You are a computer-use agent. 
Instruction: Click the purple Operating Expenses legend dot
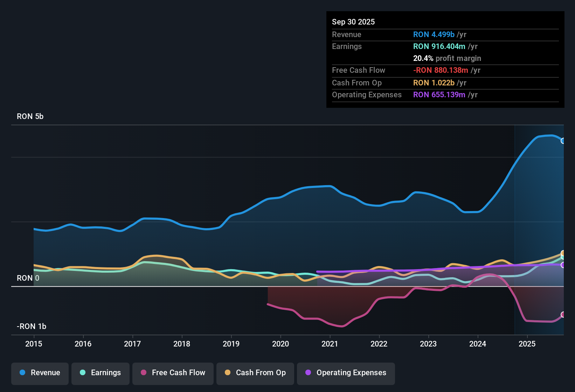pyautogui.click(x=307, y=373)
